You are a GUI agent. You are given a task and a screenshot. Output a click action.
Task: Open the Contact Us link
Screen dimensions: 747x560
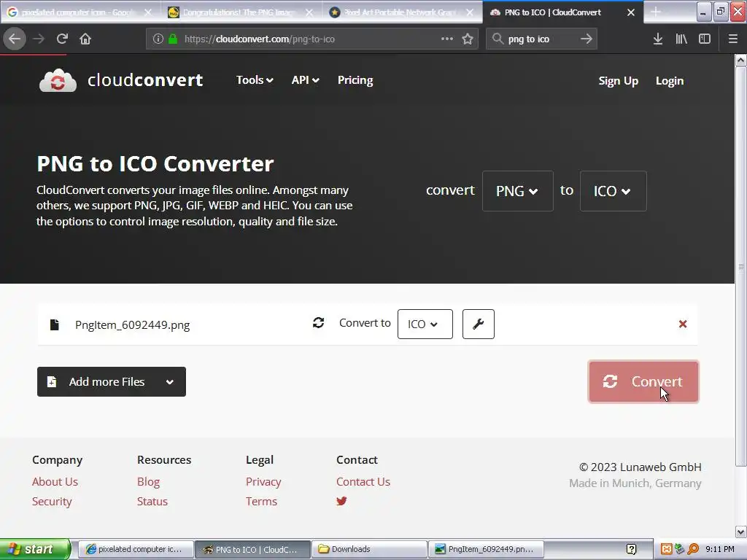pyautogui.click(x=363, y=481)
